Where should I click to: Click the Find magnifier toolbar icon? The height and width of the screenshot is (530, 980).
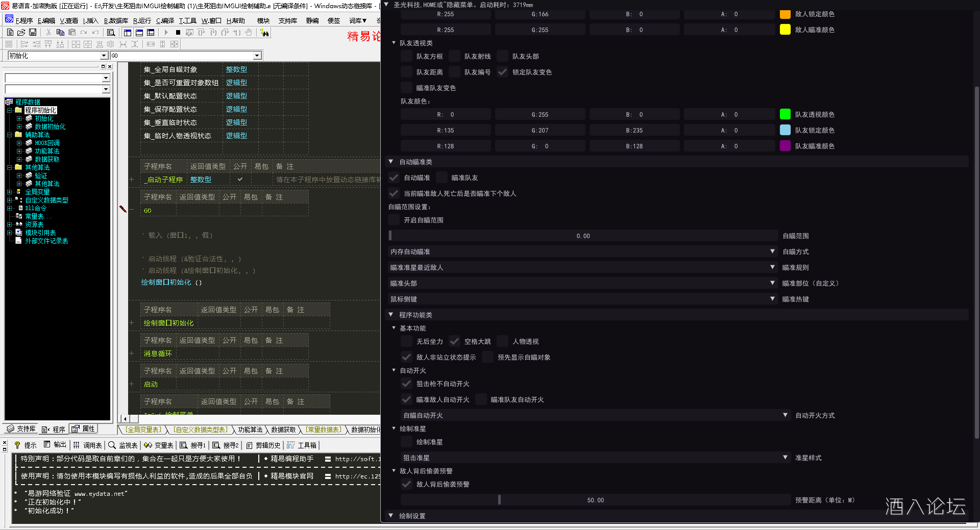point(111,33)
